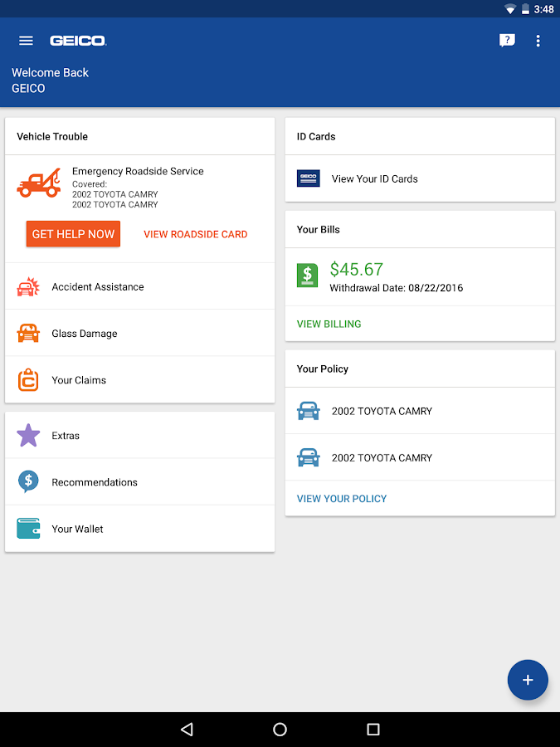560x747 pixels.
Task: Tap the Your Bills card header
Action: click(420, 230)
